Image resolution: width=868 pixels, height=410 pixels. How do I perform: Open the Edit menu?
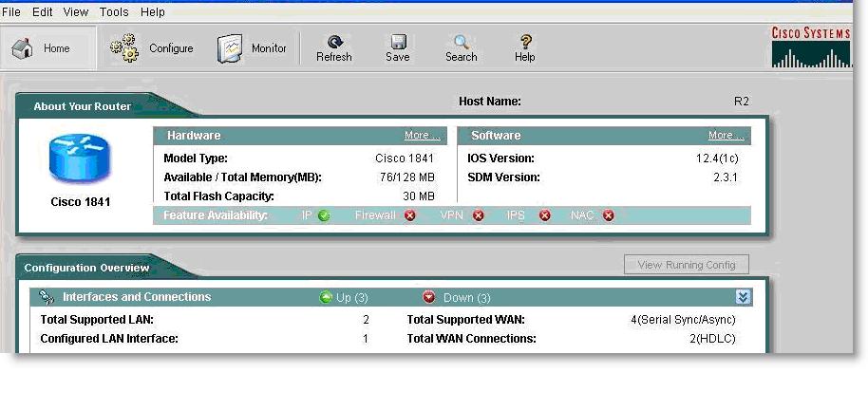[43, 12]
